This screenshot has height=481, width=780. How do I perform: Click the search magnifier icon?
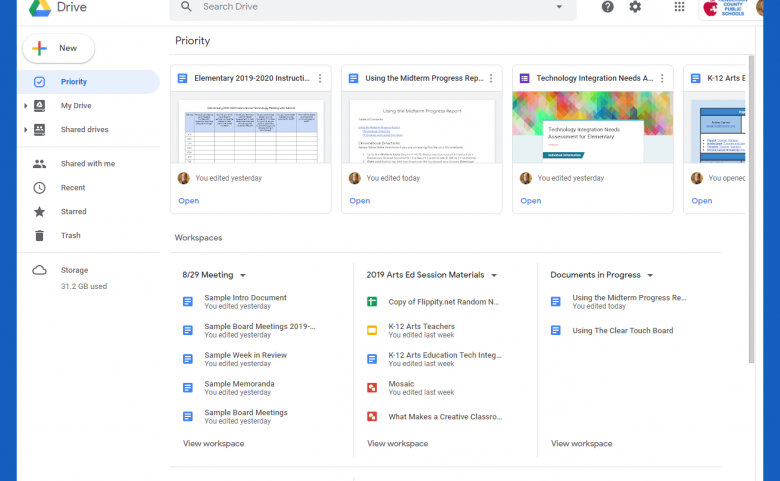click(186, 7)
